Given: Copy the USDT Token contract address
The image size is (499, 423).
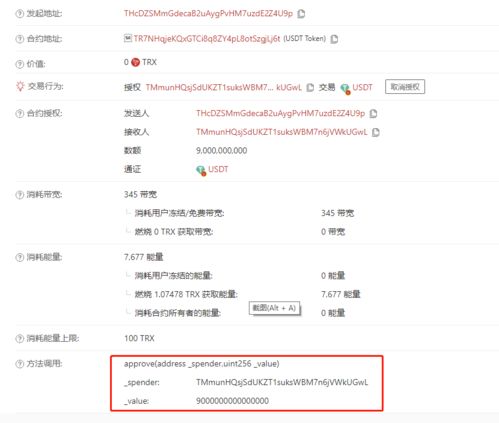Looking at the screenshot, I should 334,39.
